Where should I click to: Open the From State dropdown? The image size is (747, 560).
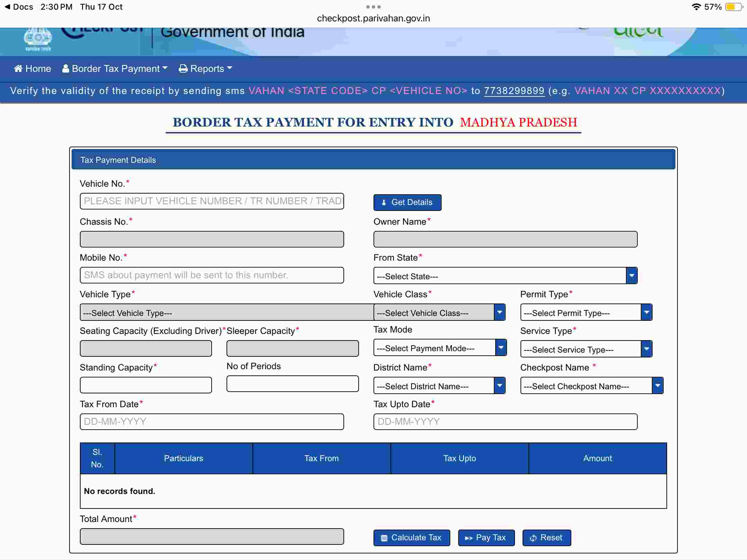point(505,276)
